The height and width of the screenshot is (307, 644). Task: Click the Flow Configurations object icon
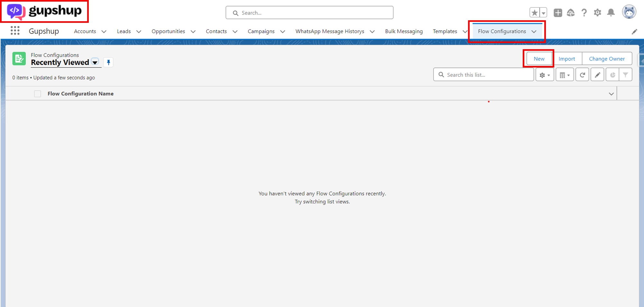click(x=19, y=59)
